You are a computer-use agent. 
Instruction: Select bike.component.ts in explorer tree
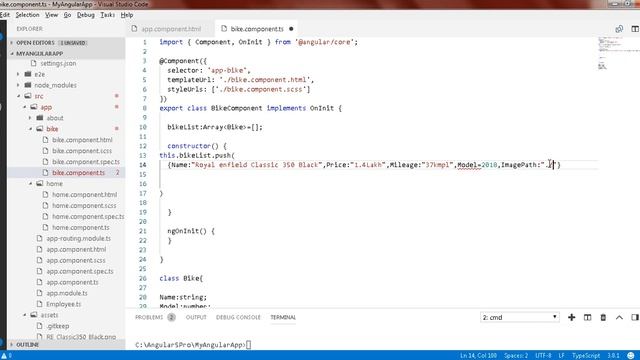(78, 173)
